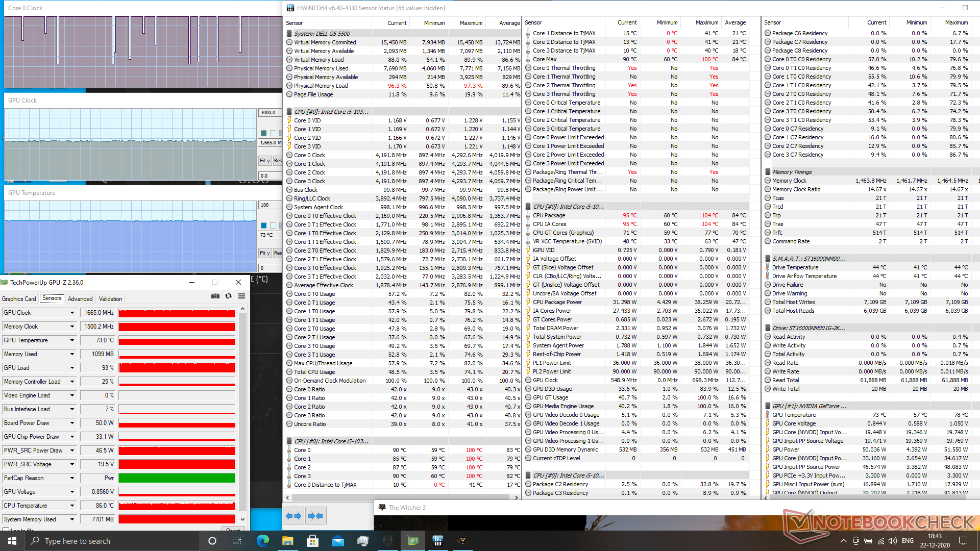Open GPU Clock sensor dropdown
Viewport: 980px width, 551px height.
click(72, 313)
